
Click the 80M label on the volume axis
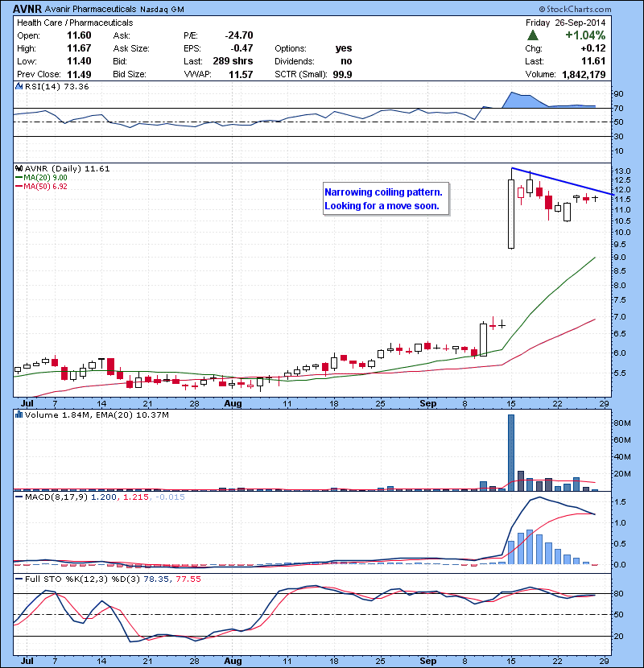[621, 423]
